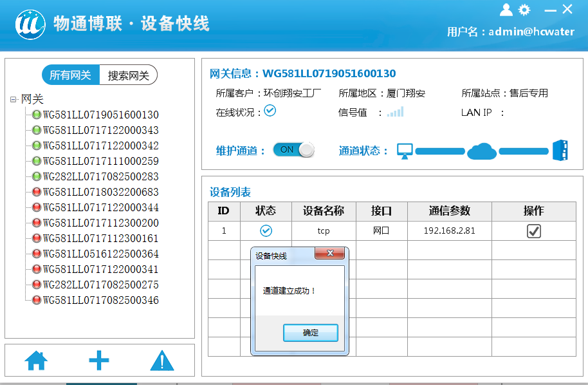
Task: Click red status dot of WG581LL0718032200683
Action: pos(37,192)
